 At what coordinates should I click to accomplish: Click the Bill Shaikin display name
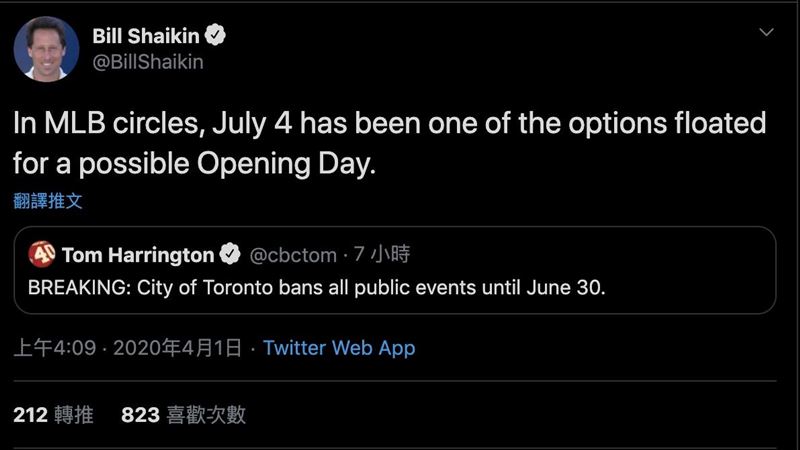146,36
